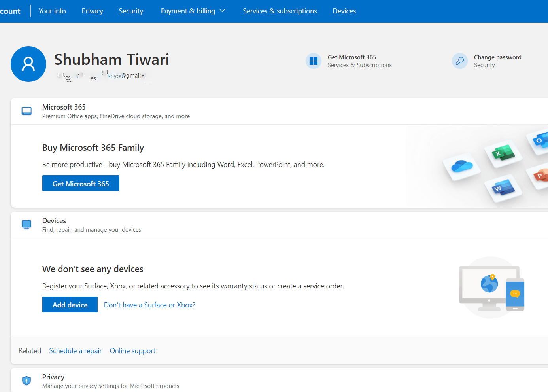Open the Your info tab
The image size is (548, 392).
(52, 11)
